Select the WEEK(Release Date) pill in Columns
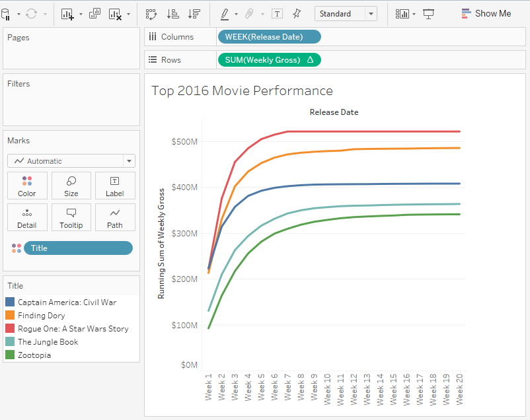 pyautogui.click(x=268, y=37)
